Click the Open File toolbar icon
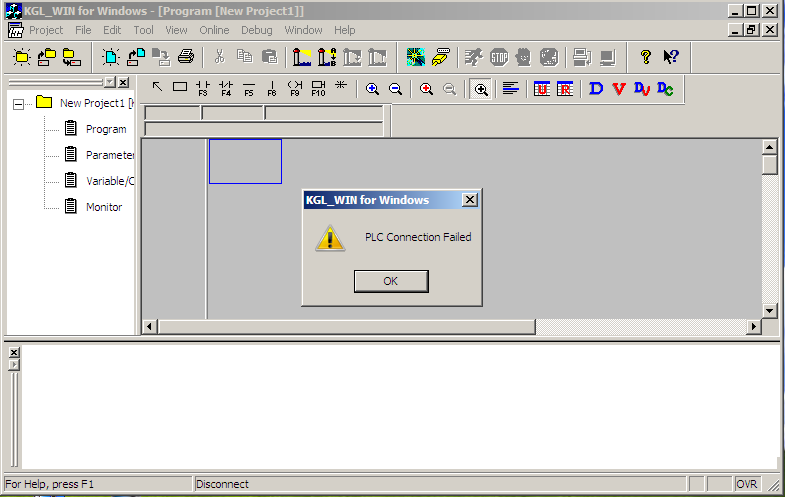The height and width of the screenshot is (497, 785). point(136,57)
